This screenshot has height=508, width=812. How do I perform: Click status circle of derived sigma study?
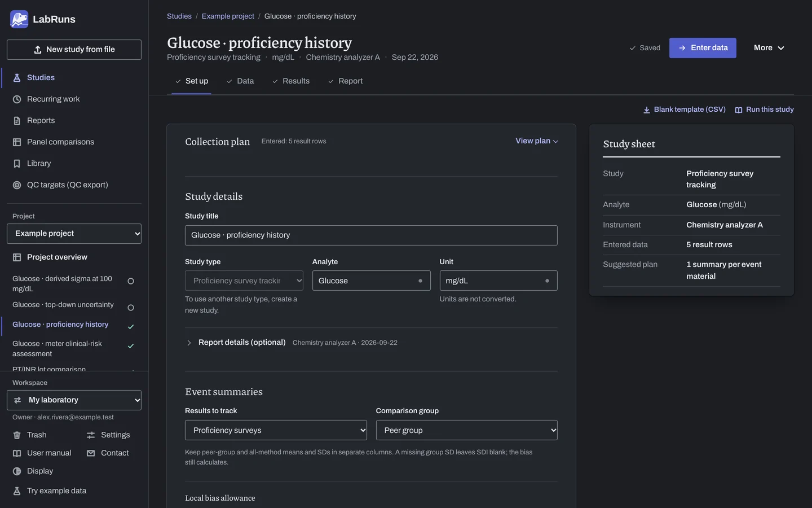pos(131,281)
